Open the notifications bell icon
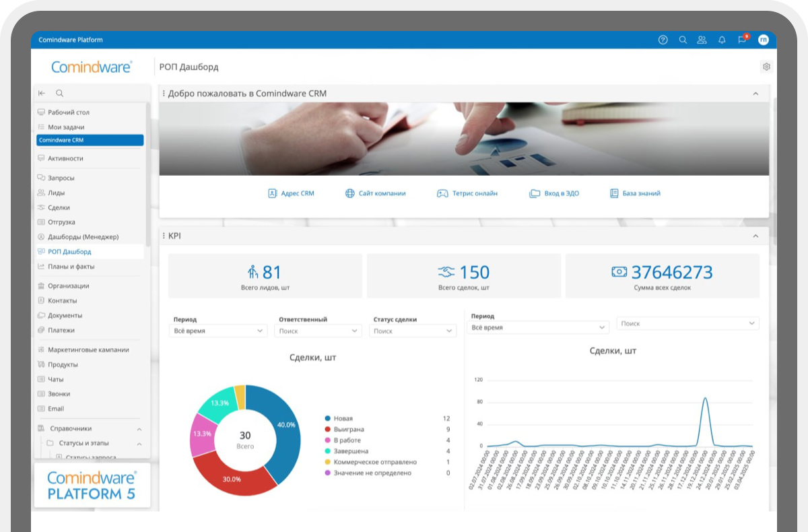This screenshot has width=808, height=532. (722, 40)
